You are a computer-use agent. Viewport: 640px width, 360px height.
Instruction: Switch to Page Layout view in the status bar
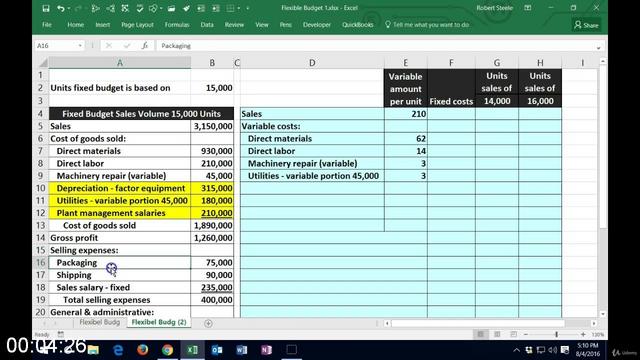coord(497,334)
